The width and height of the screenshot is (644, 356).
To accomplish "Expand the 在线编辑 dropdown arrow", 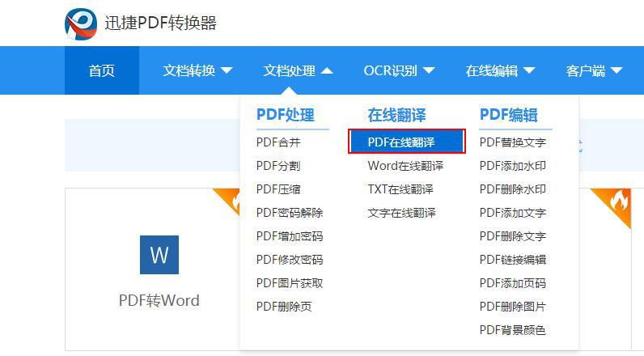I will coord(529,70).
